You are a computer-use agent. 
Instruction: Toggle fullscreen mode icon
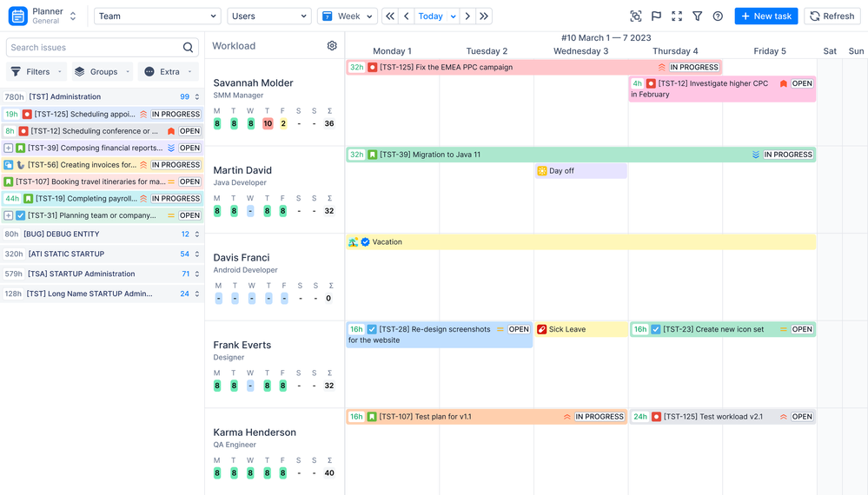[x=677, y=16]
